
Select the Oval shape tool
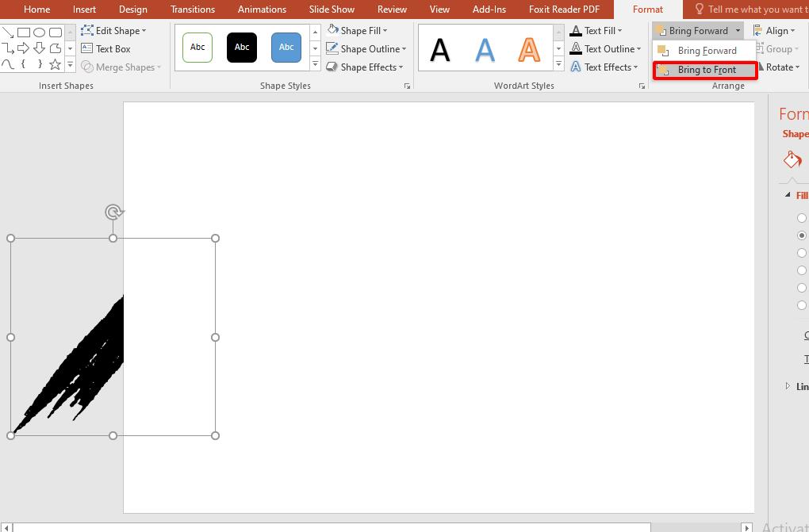point(39,32)
